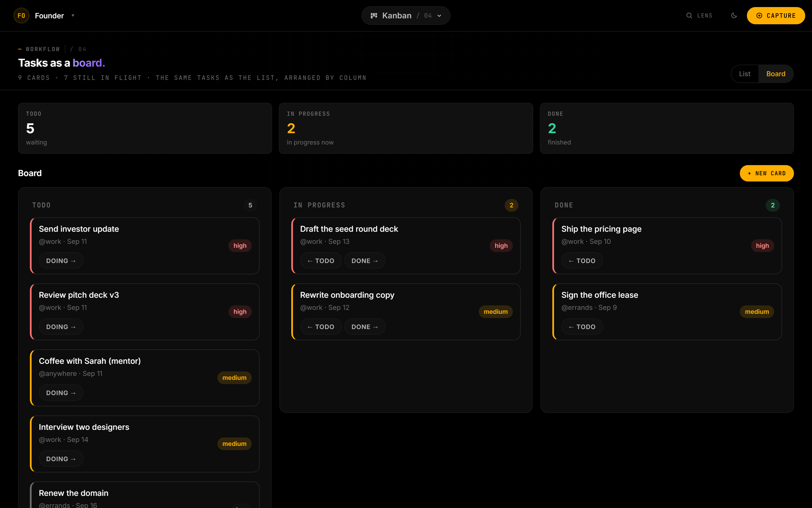
Task: Open the LENS search label
Action: click(x=705, y=16)
